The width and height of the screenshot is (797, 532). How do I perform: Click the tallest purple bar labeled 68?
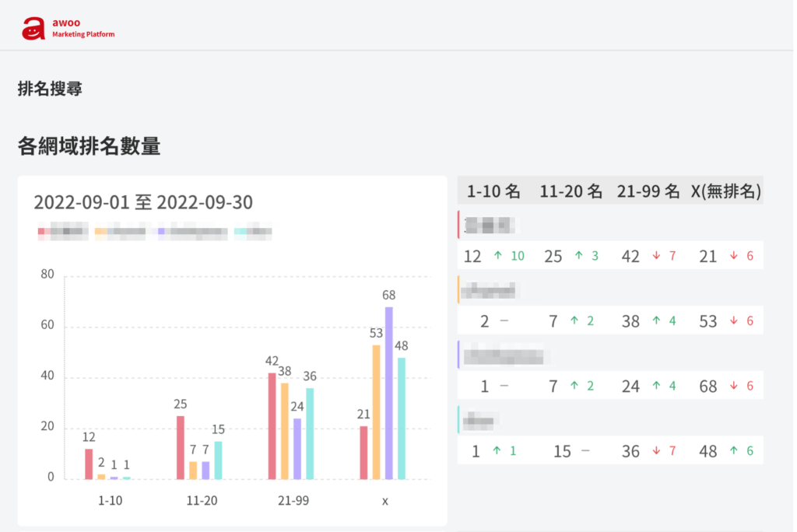(389, 394)
